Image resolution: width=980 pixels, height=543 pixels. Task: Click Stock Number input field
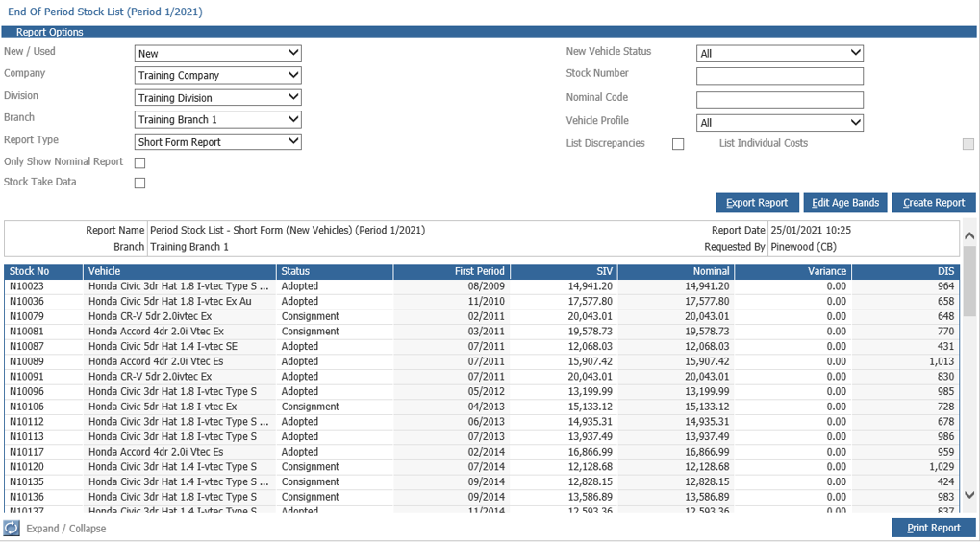(x=780, y=76)
